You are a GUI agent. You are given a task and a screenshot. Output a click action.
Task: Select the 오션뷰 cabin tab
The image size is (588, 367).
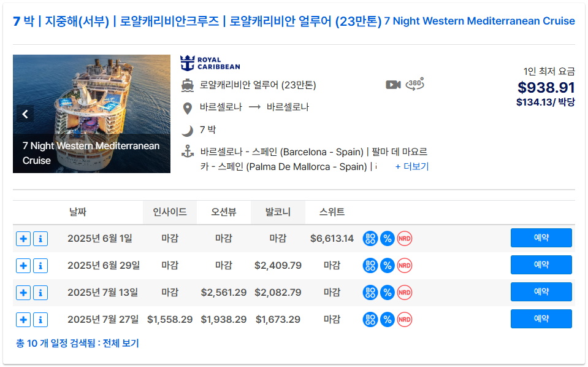(x=224, y=212)
